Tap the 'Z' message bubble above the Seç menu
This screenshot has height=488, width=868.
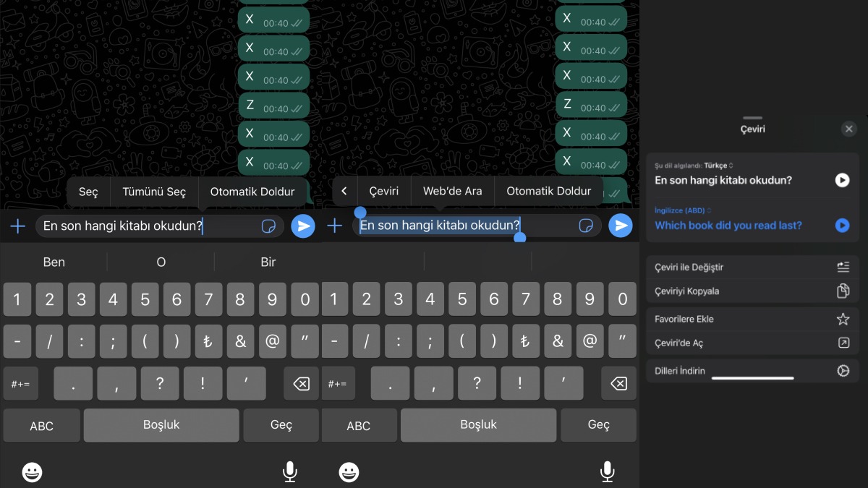click(x=273, y=106)
